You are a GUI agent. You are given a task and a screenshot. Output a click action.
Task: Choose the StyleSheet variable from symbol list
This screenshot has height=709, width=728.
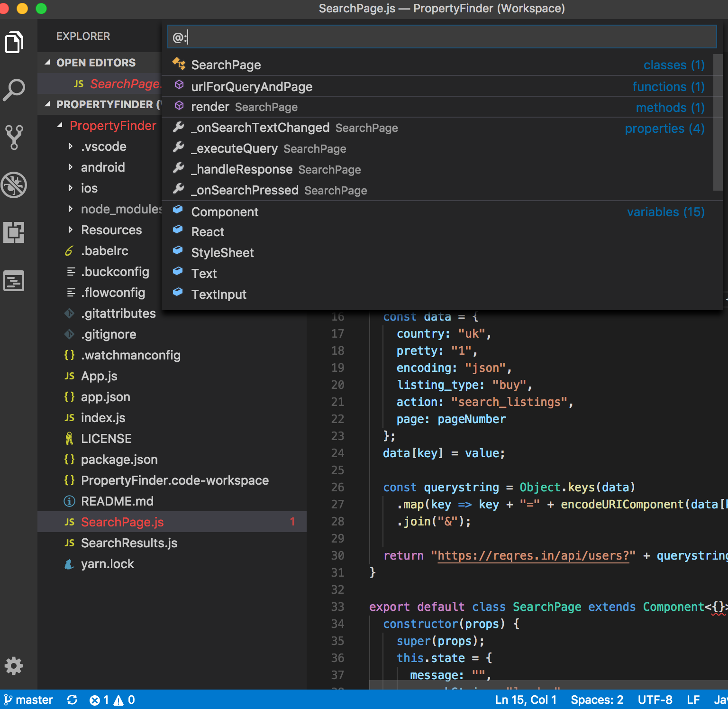pyautogui.click(x=222, y=253)
